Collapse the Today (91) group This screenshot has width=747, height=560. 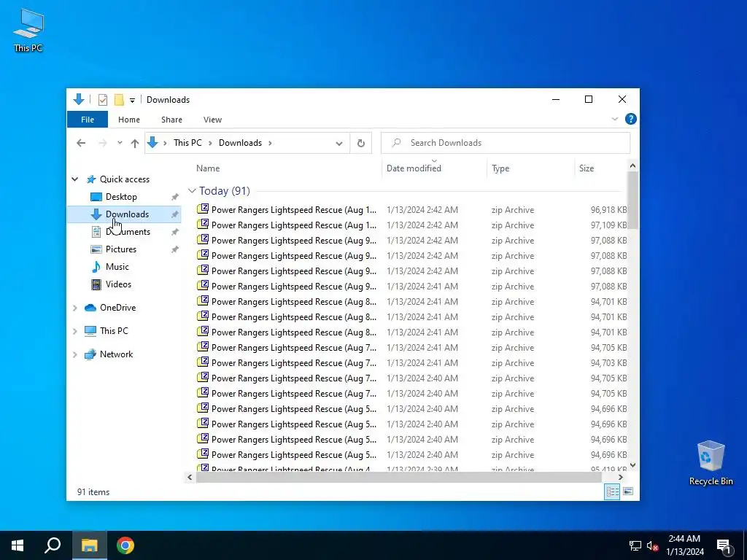(192, 191)
